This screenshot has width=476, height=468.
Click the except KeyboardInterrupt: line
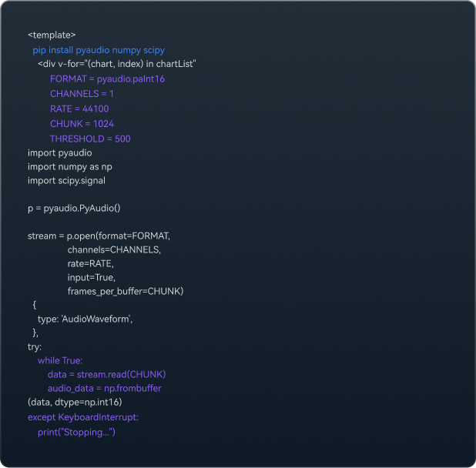(x=83, y=417)
